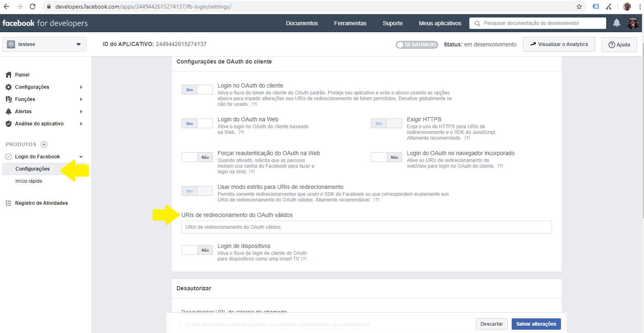
Task: Click the developer documentation search field
Action: click(537, 23)
